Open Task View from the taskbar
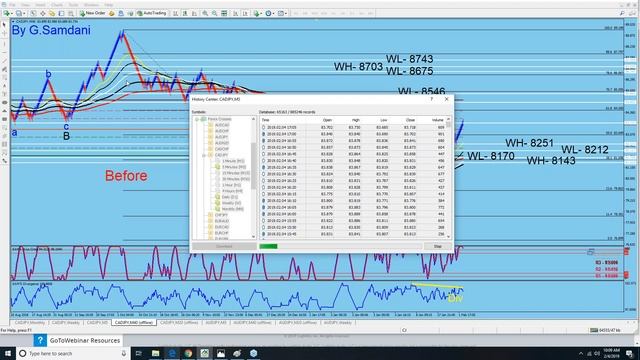Image resolution: width=640 pixels, height=360 pixels. click(x=138, y=353)
